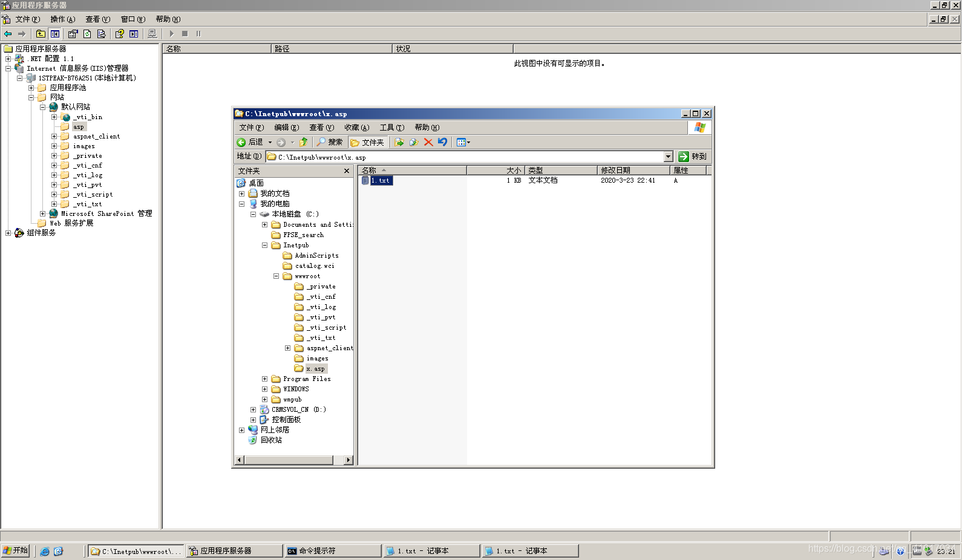Expand the 应用程序池 node in IIS tree
962x560 pixels.
tap(31, 88)
